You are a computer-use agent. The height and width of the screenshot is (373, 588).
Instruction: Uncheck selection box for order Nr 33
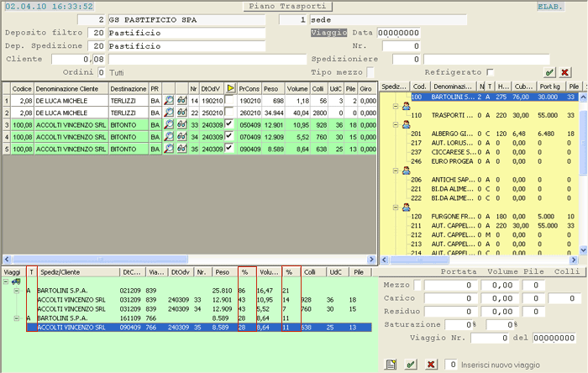229,123
